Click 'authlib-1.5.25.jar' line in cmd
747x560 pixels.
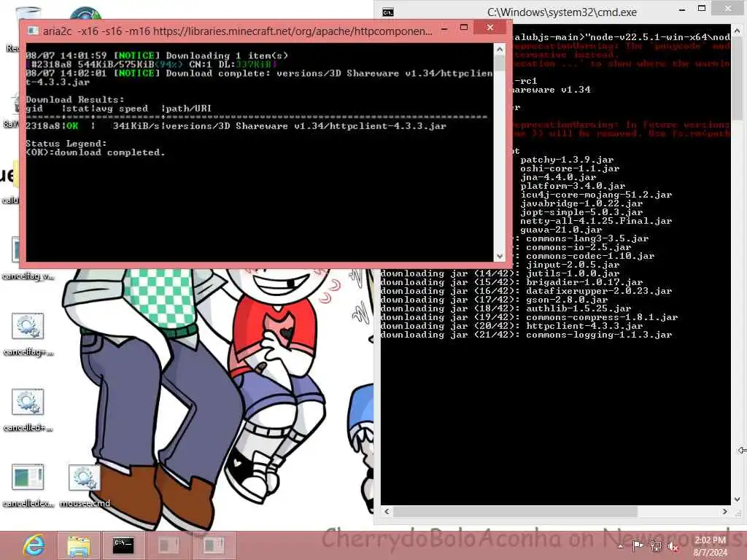pyautogui.click(x=506, y=308)
